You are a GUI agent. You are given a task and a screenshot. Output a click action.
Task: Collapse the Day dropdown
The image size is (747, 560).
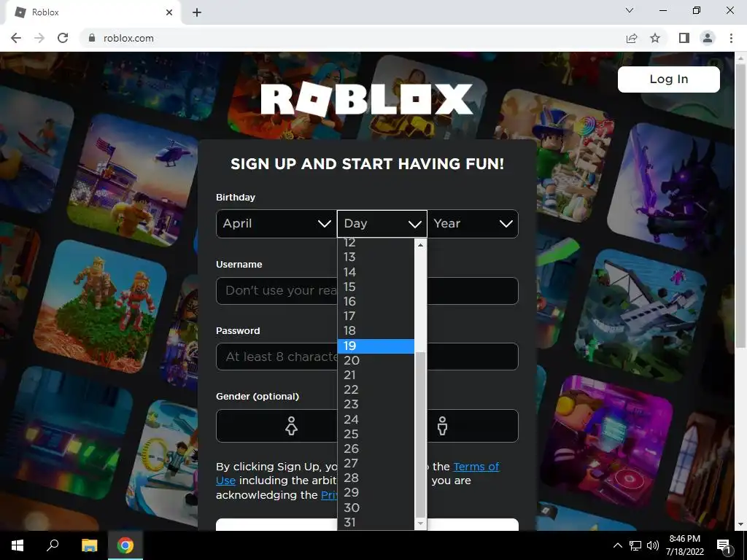[x=382, y=224]
